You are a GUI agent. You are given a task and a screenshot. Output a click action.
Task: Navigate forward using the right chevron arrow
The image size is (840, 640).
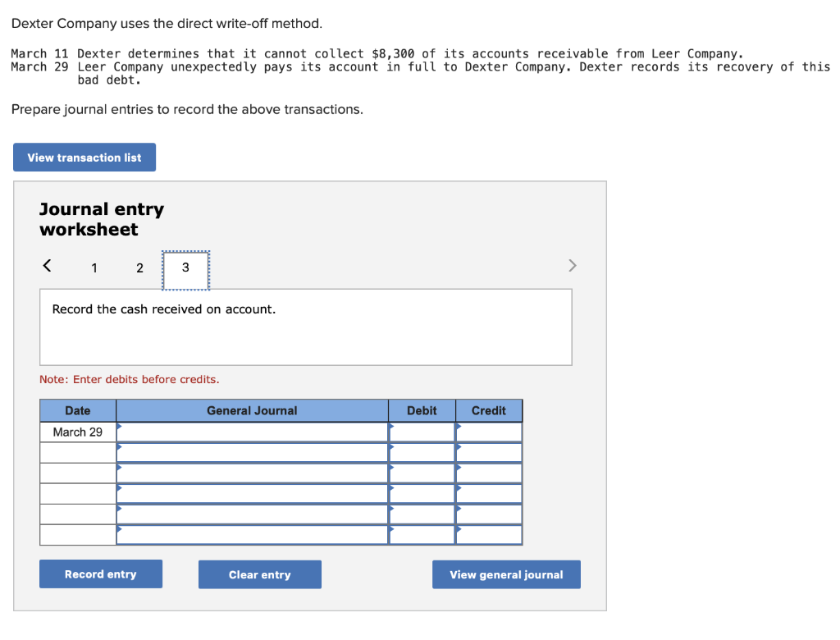tap(572, 266)
